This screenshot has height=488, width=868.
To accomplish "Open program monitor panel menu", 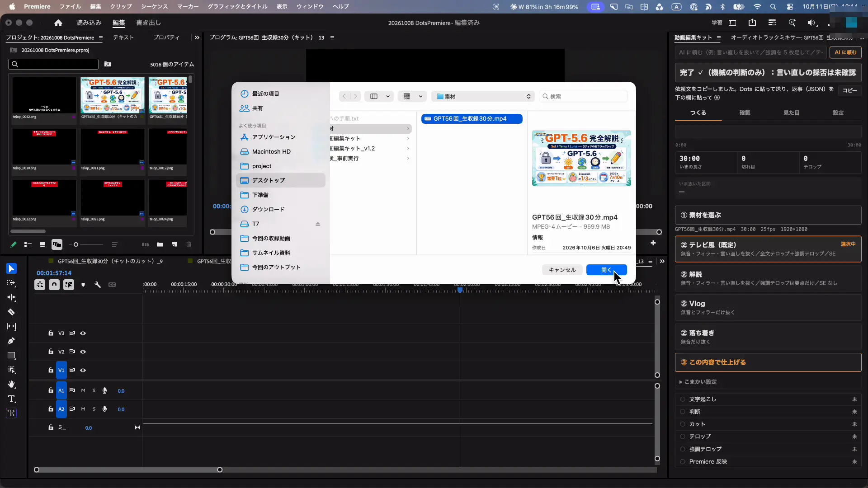I will coord(332,38).
